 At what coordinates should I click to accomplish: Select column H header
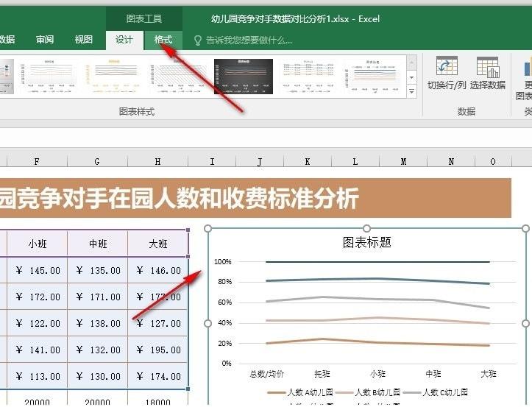tap(157, 162)
